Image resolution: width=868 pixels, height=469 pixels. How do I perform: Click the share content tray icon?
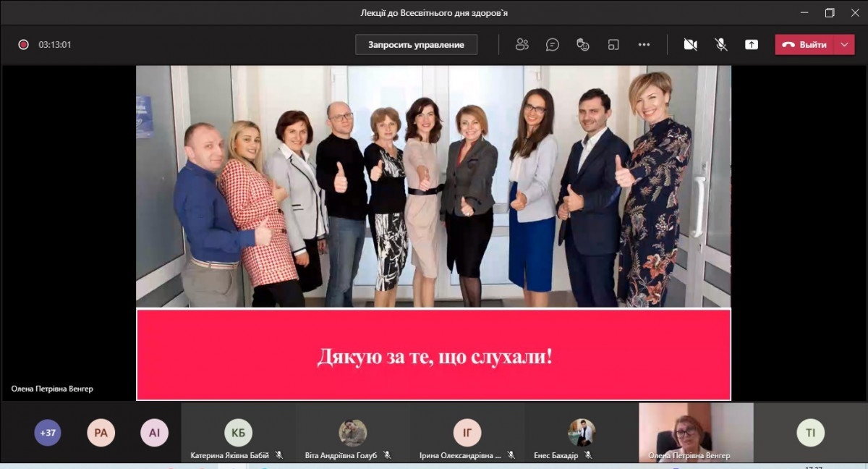(x=752, y=45)
